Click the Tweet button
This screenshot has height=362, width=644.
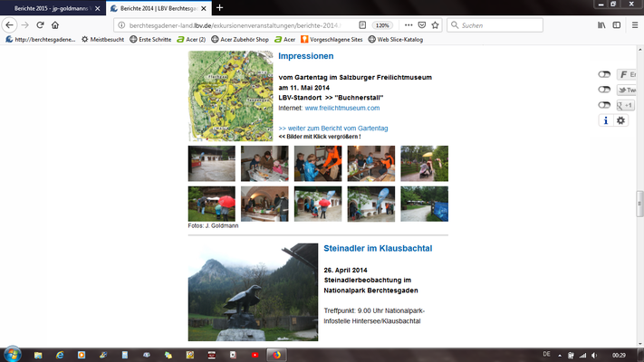tap(627, 90)
